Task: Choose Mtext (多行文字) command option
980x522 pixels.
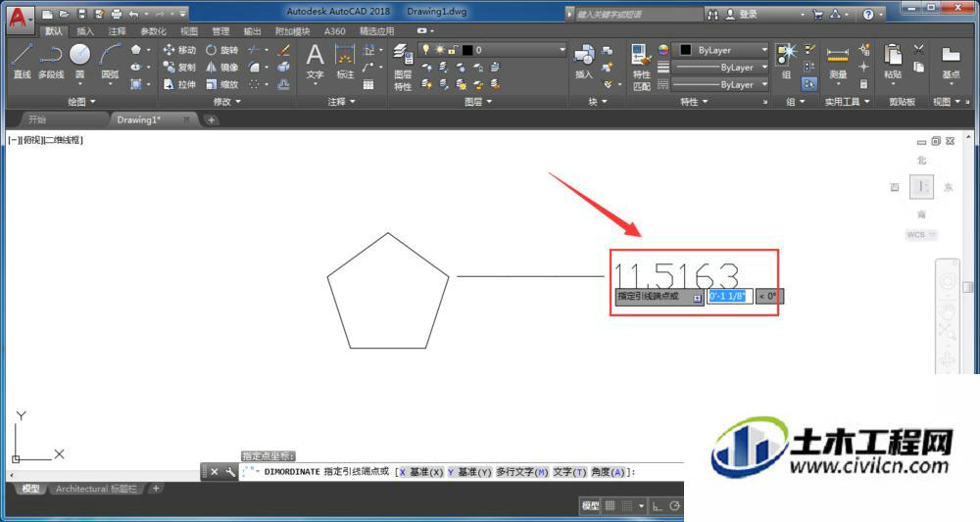Action: tap(522, 472)
